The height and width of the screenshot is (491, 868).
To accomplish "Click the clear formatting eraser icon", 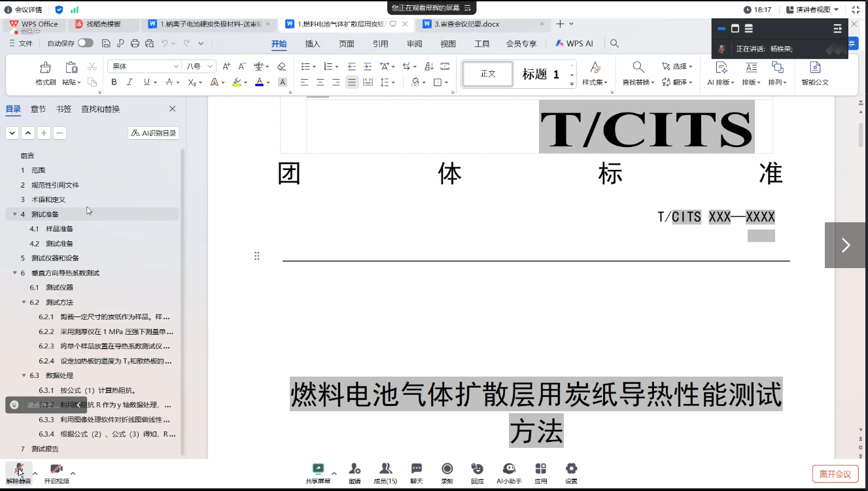I will 282,66.
